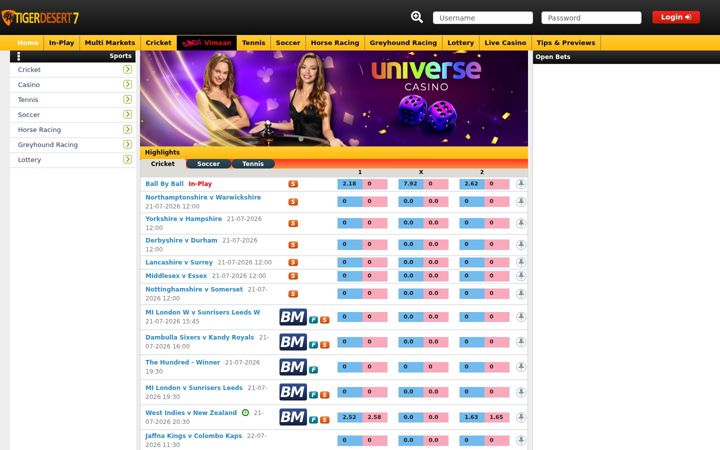
Task: Go to Live Casino in the top nav
Action: pyautogui.click(x=505, y=43)
